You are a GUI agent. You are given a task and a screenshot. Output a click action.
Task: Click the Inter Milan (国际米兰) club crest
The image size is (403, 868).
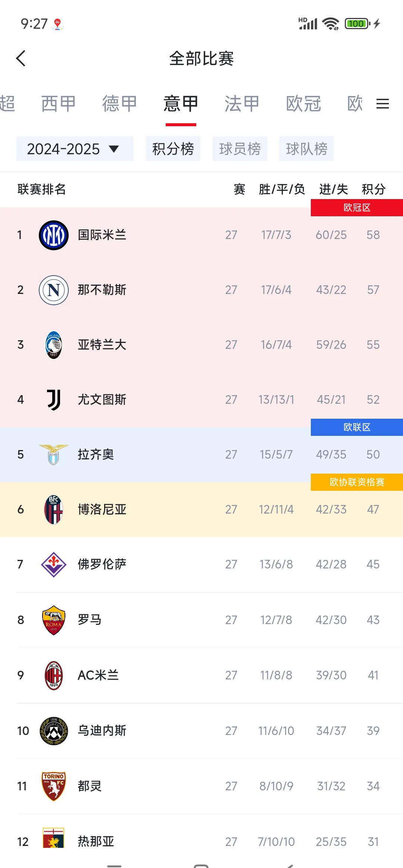click(x=53, y=235)
